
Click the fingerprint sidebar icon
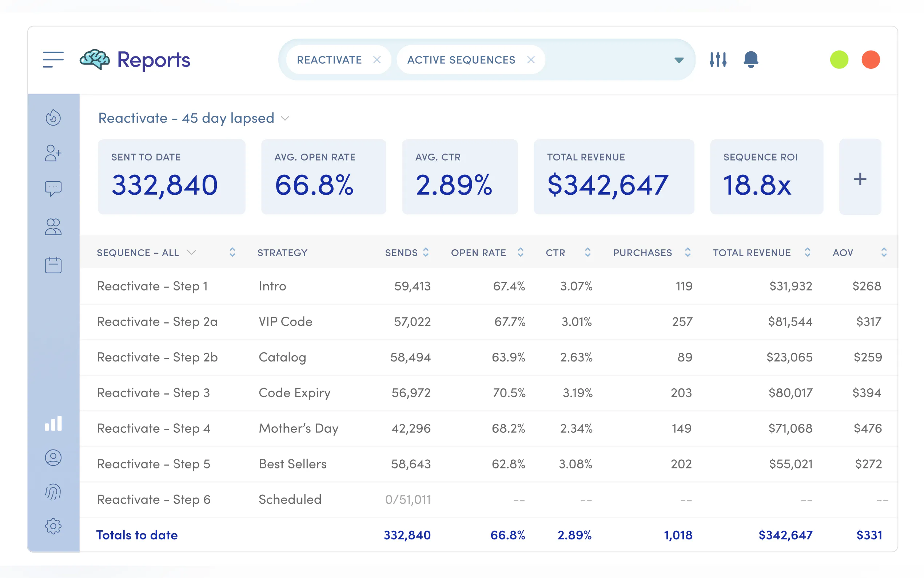(53, 492)
